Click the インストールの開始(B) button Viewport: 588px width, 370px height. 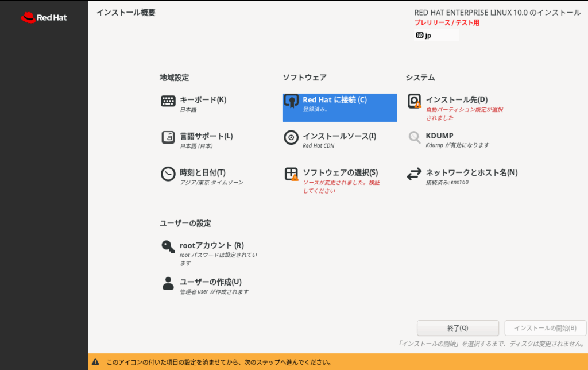point(545,328)
